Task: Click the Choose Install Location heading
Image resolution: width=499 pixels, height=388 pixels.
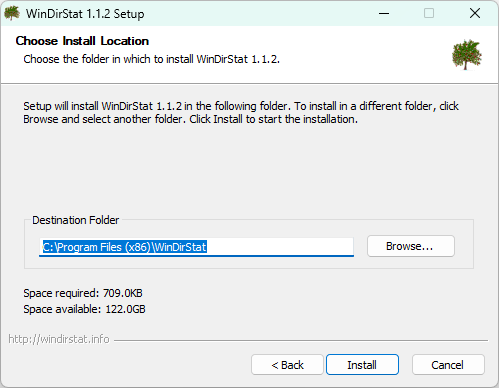Action: (x=82, y=41)
